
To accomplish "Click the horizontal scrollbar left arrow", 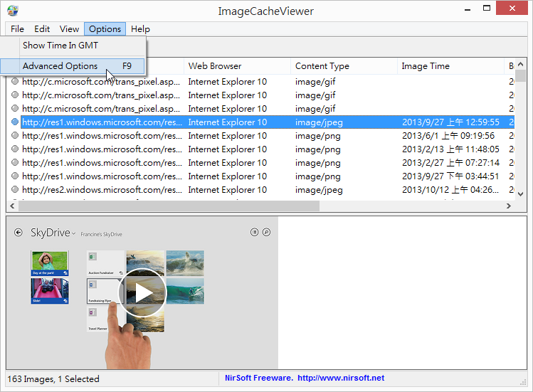I will [x=12, y=206].
